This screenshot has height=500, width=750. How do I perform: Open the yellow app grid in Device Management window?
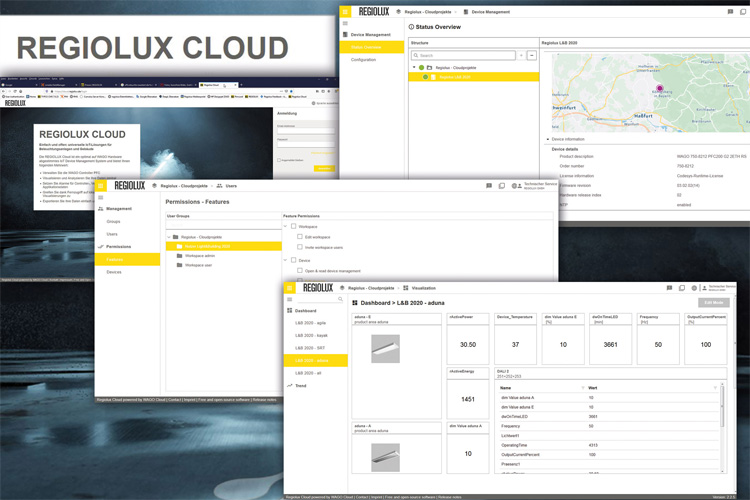click(x=345, y=12)
